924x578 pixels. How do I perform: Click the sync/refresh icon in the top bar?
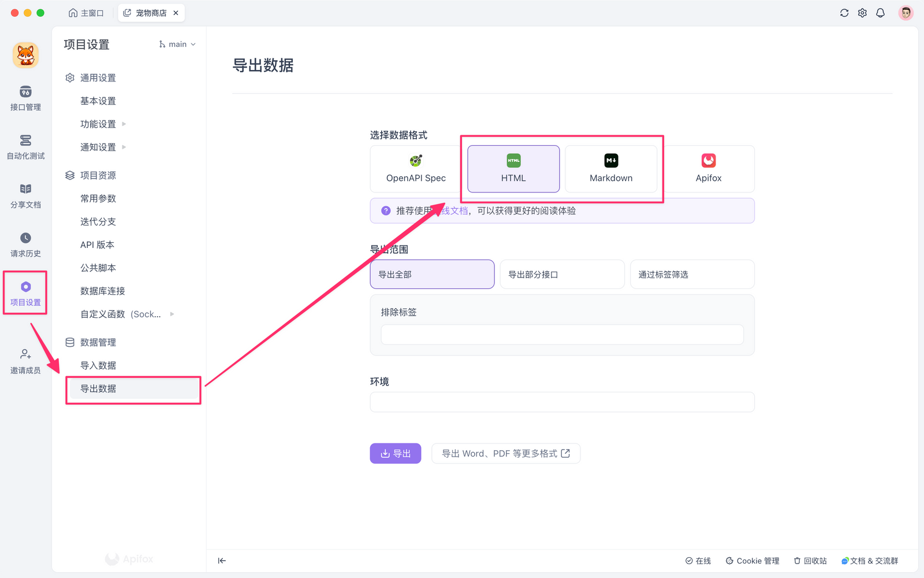point(844,12)
